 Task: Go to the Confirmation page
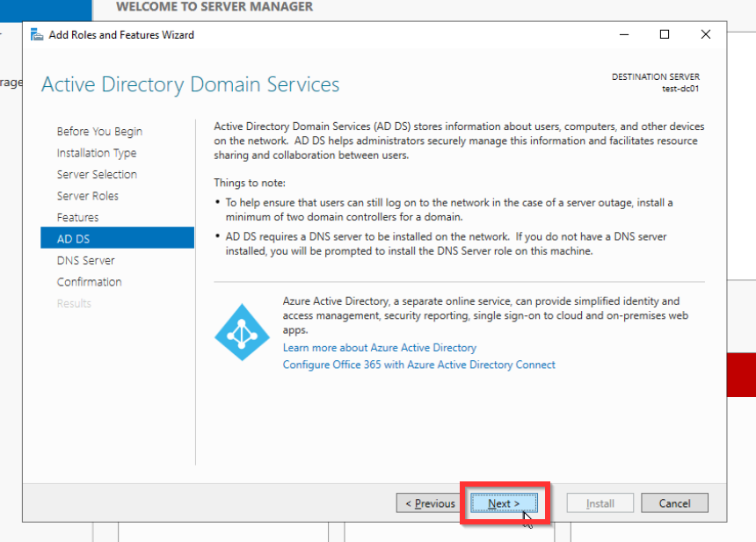point(90,282)
